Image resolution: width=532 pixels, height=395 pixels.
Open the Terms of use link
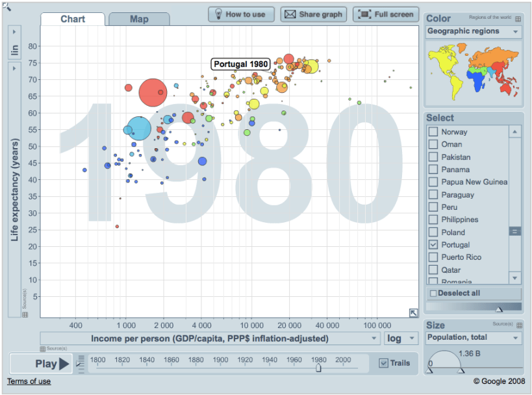click(x=29, y=381)
